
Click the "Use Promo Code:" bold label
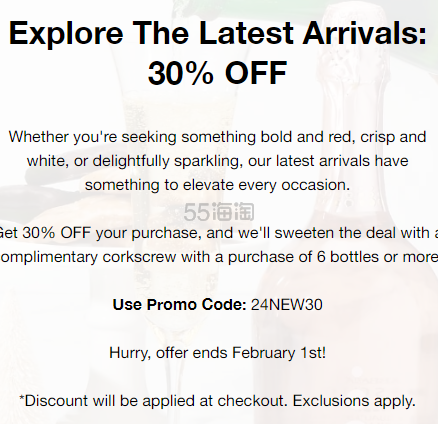click(x=179, y=305)
